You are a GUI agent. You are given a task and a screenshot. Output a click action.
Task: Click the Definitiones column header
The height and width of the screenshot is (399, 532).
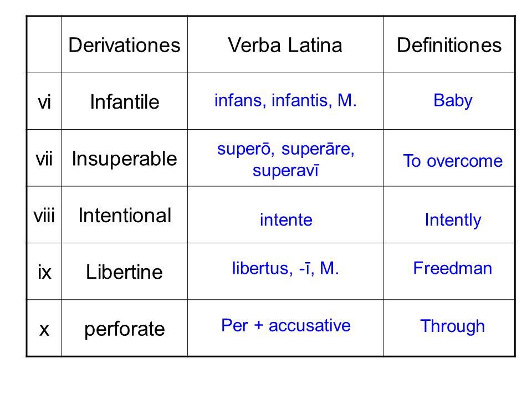tap(449, 45)
